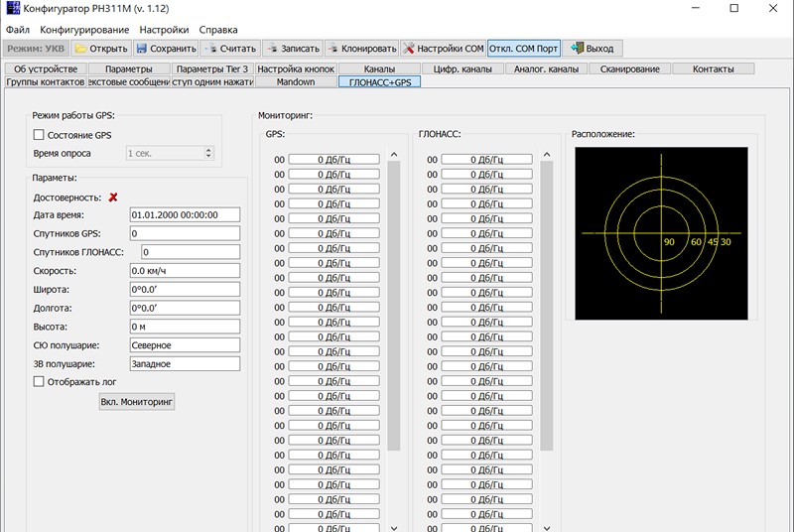Click the Режим: УКВ button
Image resolution: width=794 pixels, height=532 pixels.
(35, 48)
